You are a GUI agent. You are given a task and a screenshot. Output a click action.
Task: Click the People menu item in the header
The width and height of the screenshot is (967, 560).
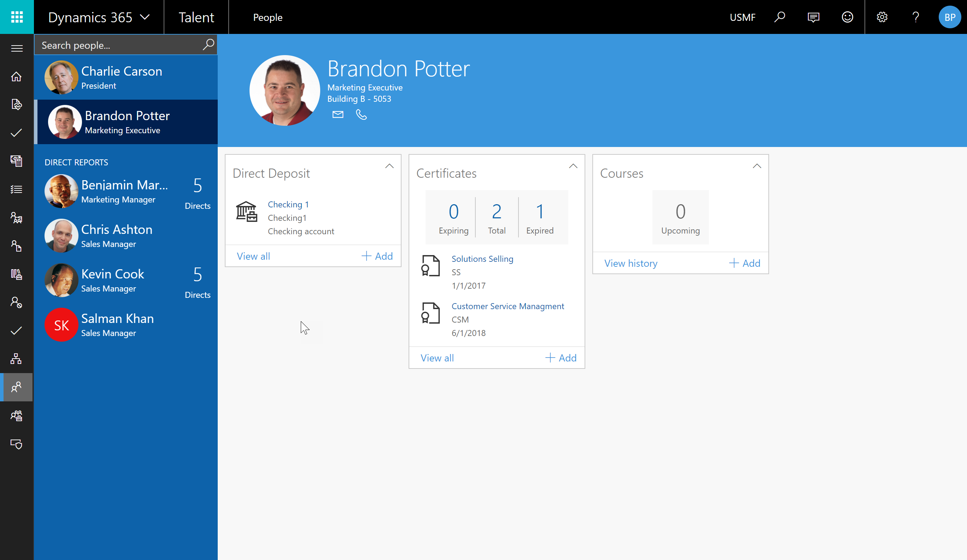click(268, 17)
